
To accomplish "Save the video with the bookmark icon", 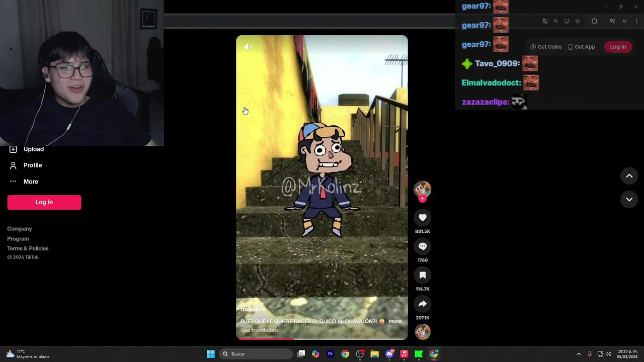I will [423, 275].
